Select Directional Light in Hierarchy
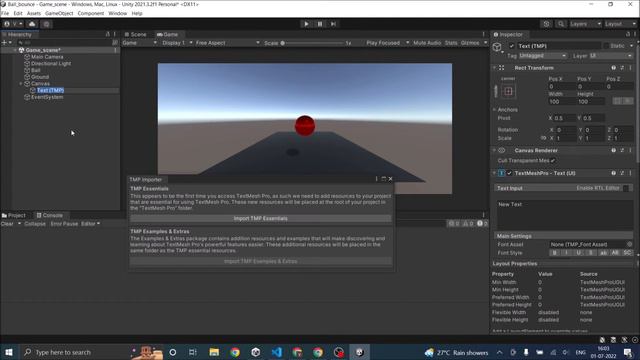This screenshot has height=360, width=640. coord(51,64)
